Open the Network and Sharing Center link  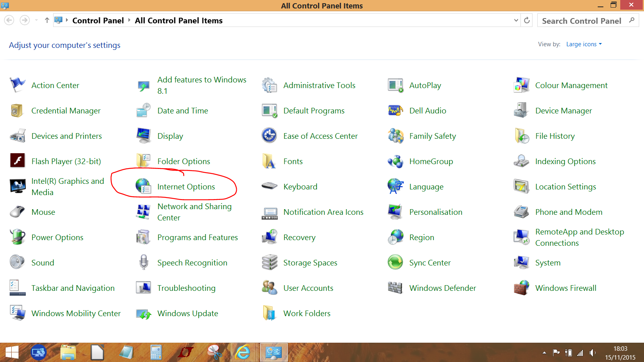[x=194, y=212]
